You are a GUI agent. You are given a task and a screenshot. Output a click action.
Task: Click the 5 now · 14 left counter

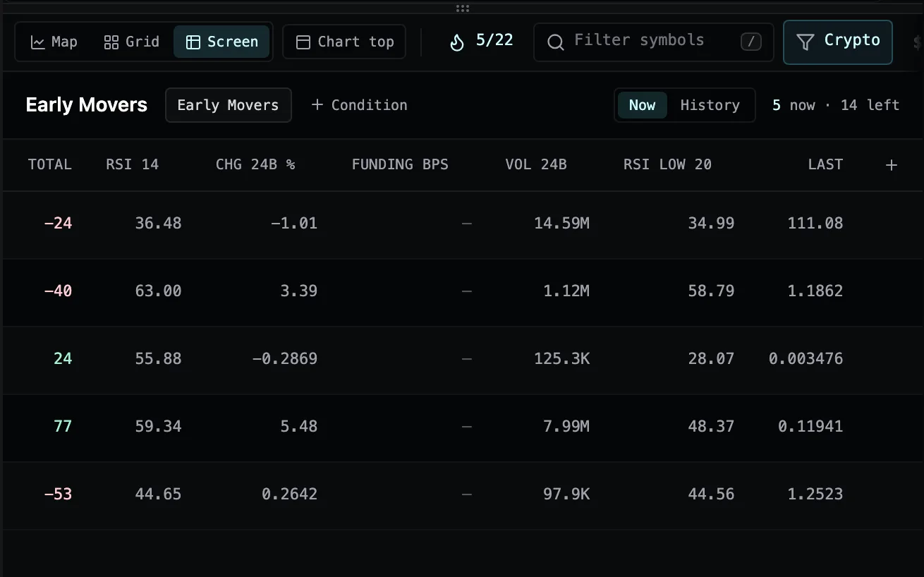(x=836, y=105)
